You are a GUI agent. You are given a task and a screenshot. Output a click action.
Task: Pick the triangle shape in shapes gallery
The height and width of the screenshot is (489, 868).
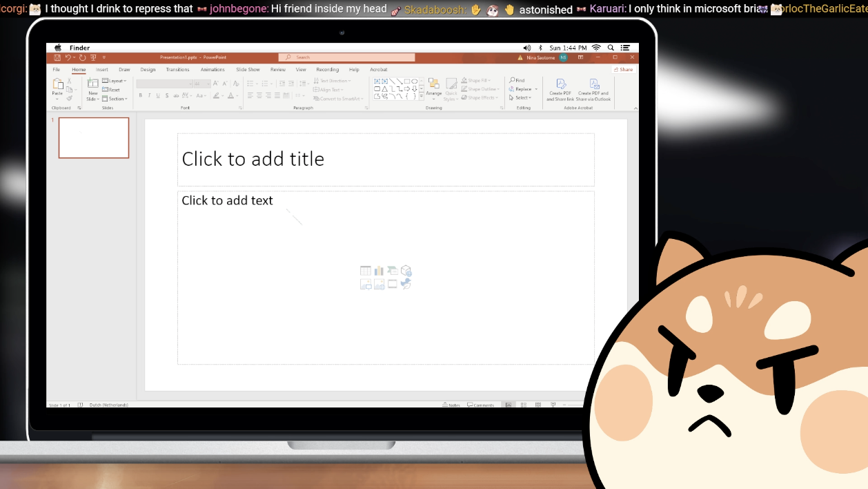point(385,88)
